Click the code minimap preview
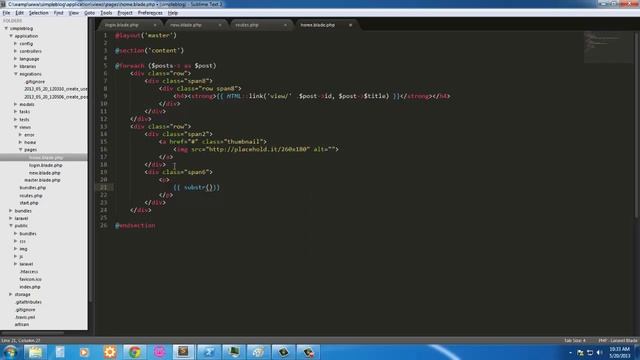 [609, 47]
